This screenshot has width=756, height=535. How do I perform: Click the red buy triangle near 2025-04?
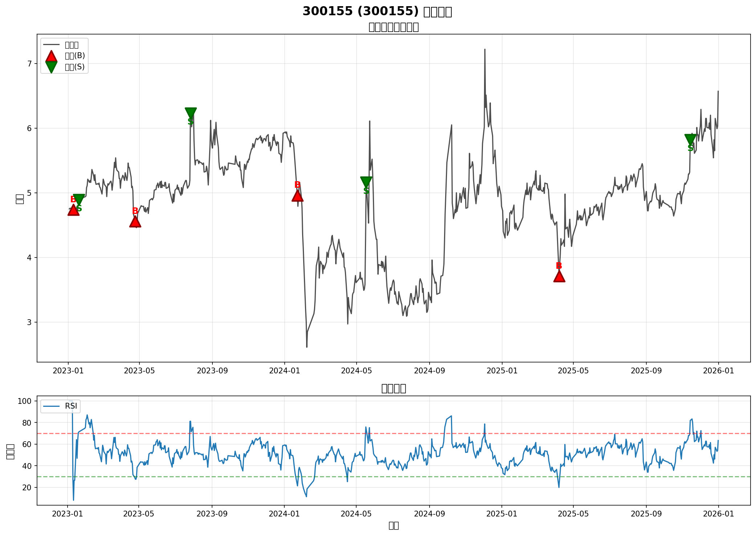[559, 276]
